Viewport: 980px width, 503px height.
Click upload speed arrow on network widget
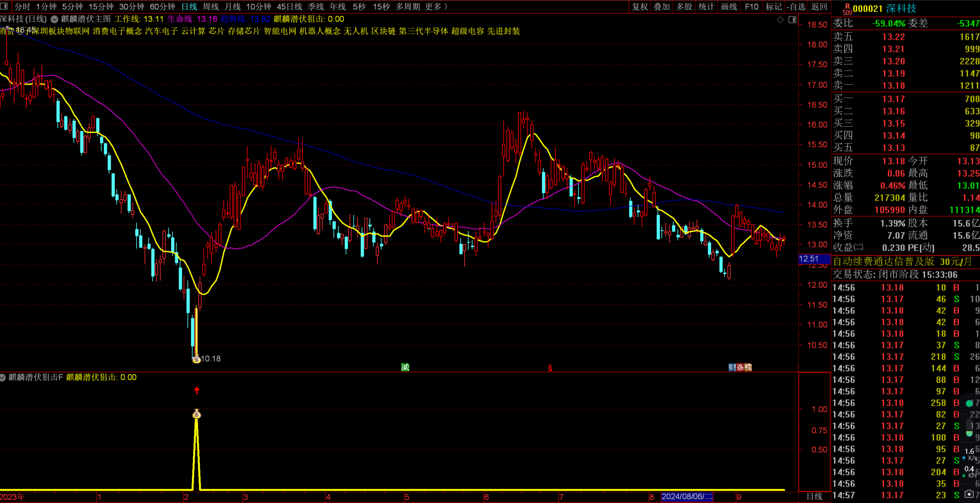pyautogui.click(x=964, y=458)
